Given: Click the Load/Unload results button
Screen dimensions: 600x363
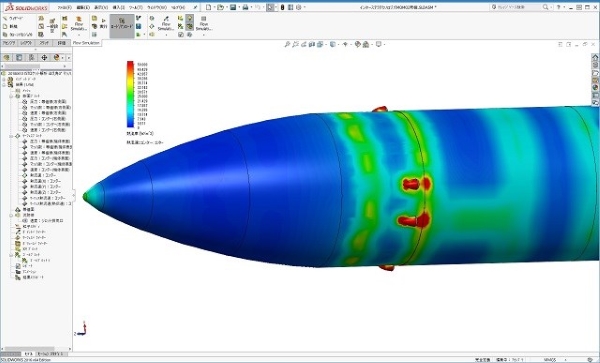Looking at the screenshot, I should point(122,26).
